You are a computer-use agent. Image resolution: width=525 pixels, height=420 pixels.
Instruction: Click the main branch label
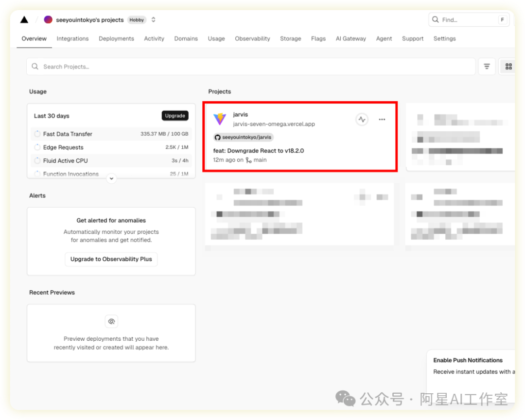tap(260, 160)
